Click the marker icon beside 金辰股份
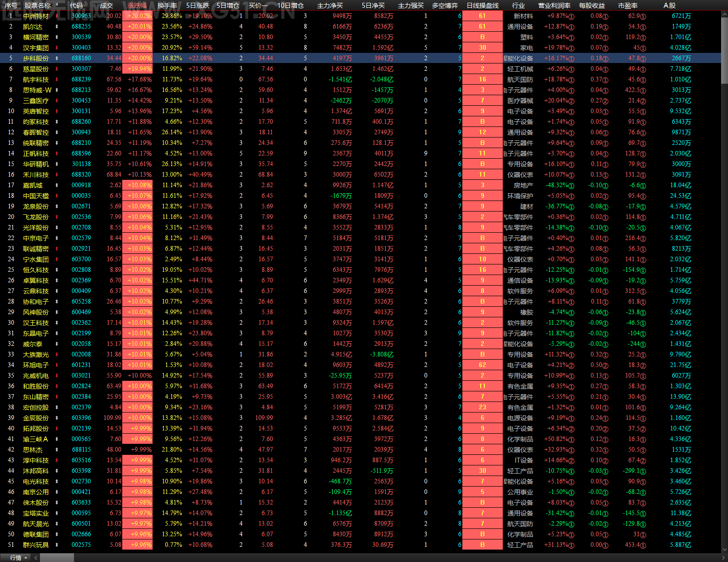The width and height of the screenshot is (728, 562). point(57,418)
